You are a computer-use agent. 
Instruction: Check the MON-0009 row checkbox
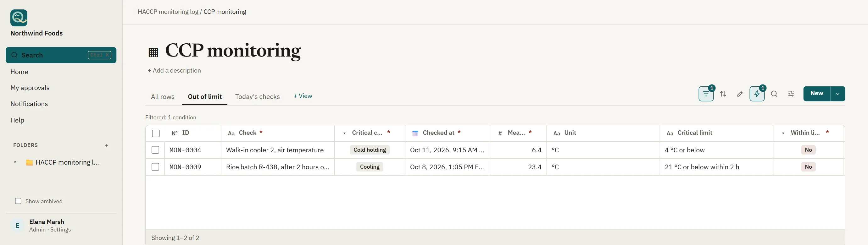155,167
